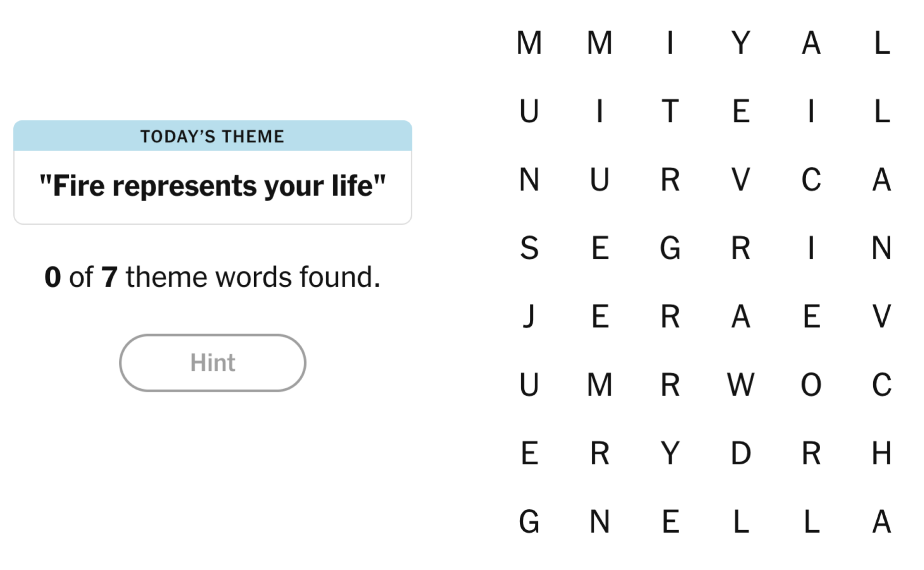Select the M between U and R
Screen dimensions: 924x570
[x=600, y=385]
